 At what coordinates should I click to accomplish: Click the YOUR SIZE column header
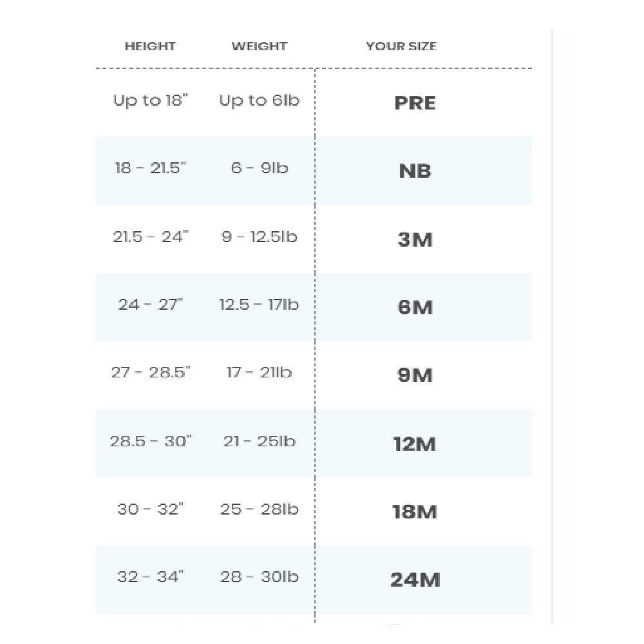401,46
